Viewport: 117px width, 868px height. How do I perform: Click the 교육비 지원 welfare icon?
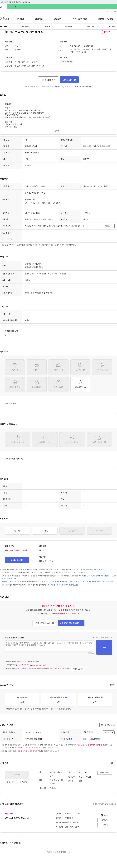tap(80, 367)
